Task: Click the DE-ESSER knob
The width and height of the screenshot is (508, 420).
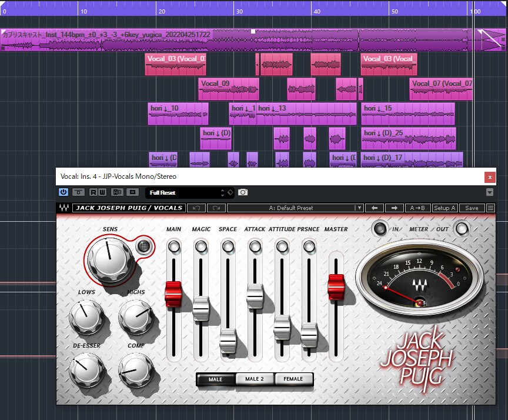Action: pos(86,371)
